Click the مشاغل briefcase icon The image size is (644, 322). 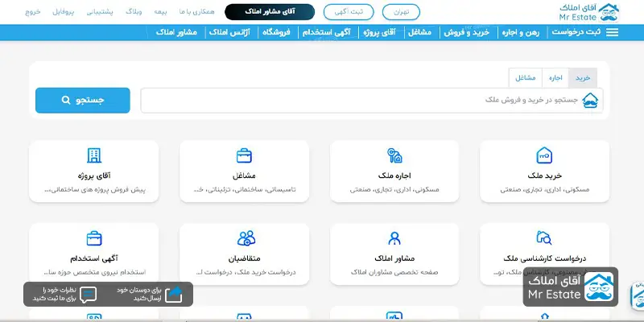coord(244,155)
